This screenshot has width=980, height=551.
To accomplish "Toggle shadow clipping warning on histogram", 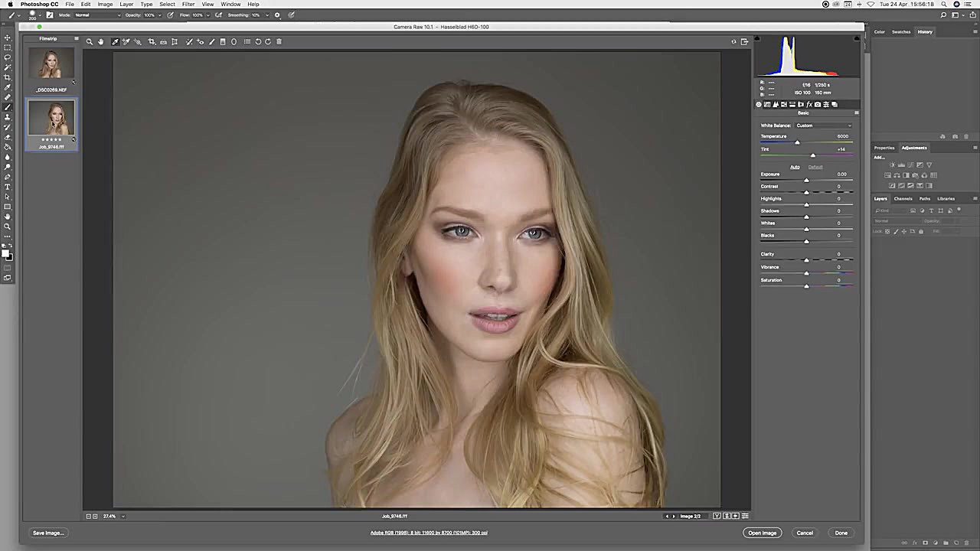I will tap(758, 38).
